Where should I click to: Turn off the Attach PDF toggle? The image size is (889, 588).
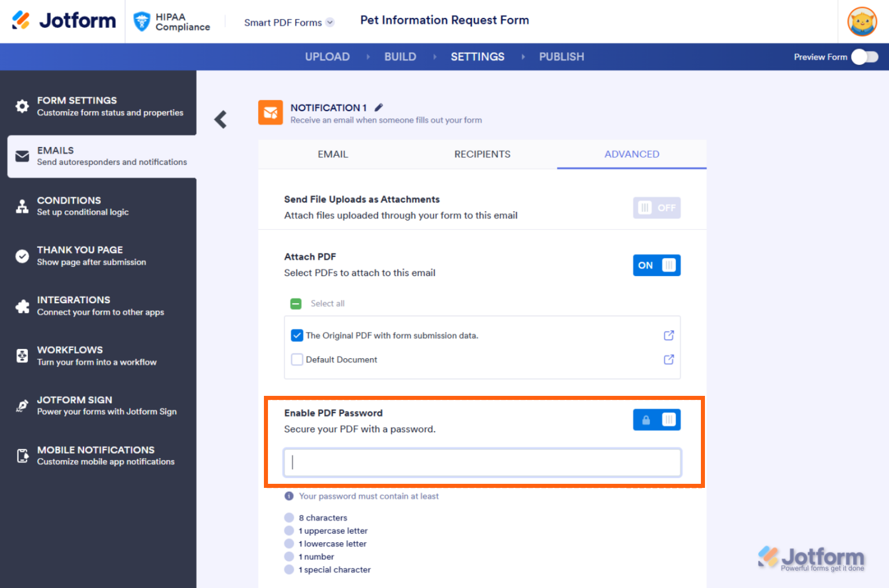coord(656,265)
